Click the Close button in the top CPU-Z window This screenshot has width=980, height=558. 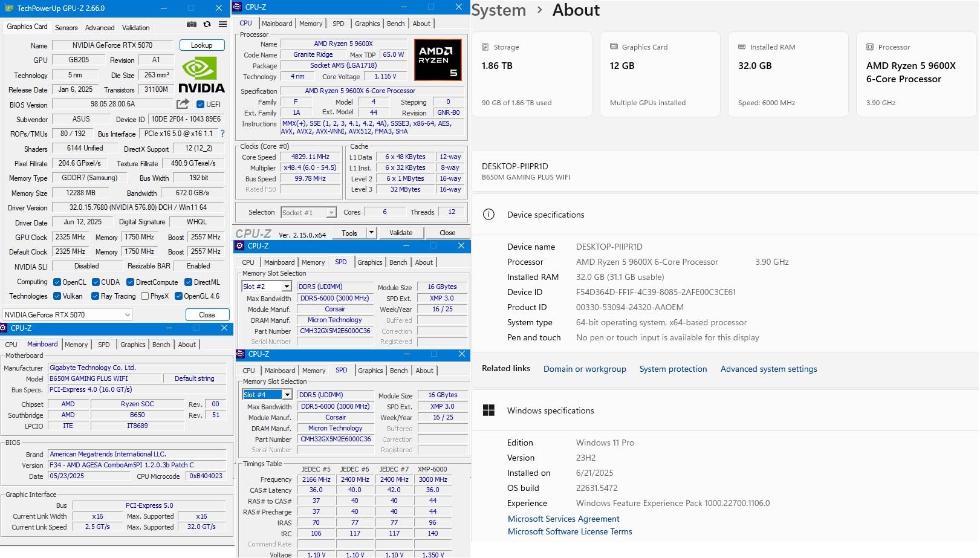pos(447,233)
